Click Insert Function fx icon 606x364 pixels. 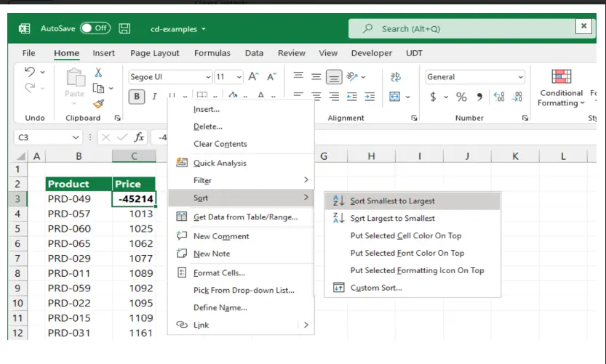coord(139,137)
